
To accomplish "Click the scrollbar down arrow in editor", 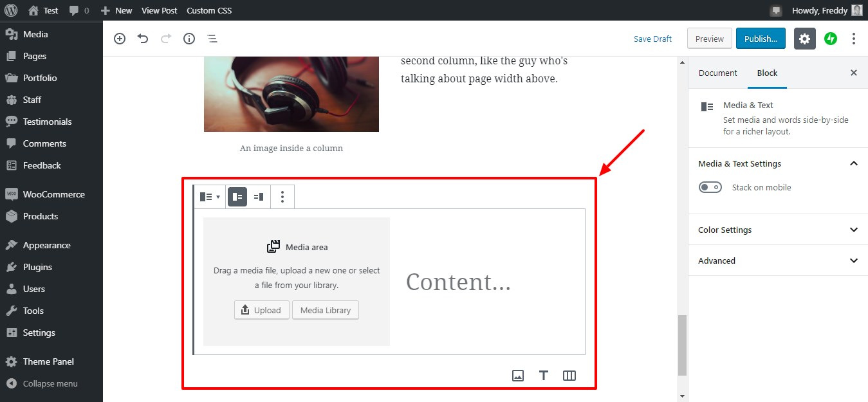I will click(x=682, y=396).
